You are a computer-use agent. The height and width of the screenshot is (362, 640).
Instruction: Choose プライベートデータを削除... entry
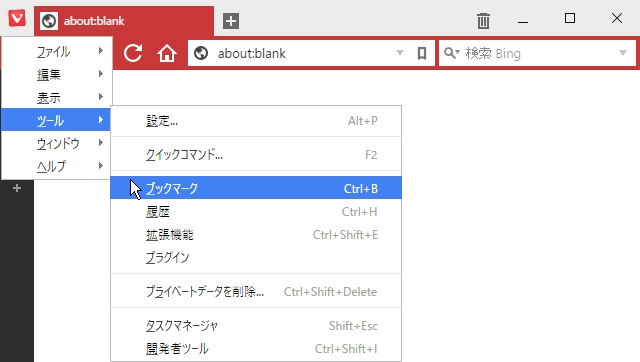(x=256, y=291)
